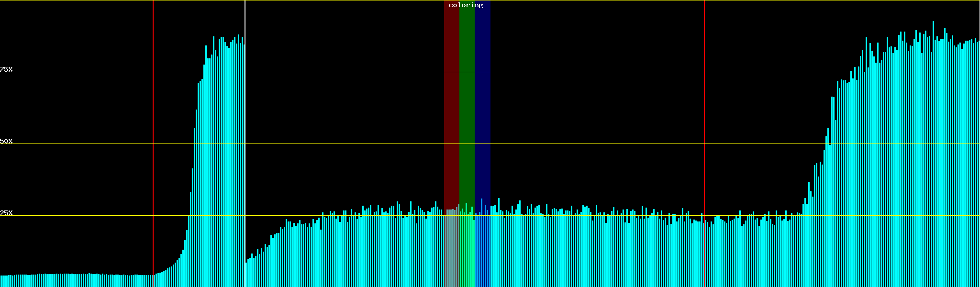980x287 pixels.
Task: Click the 75% axis label
Action: pyautogui.click(x=6, y=69)
